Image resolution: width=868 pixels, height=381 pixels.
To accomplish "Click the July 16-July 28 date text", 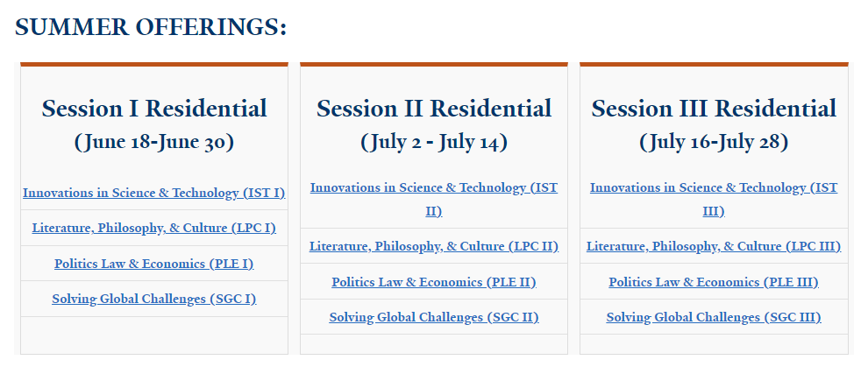I will coord(713,142).
